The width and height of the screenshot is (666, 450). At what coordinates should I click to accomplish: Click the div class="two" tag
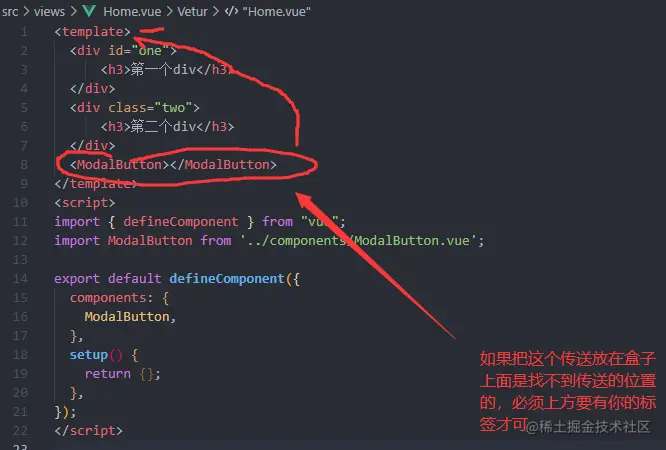click(135, 108)
